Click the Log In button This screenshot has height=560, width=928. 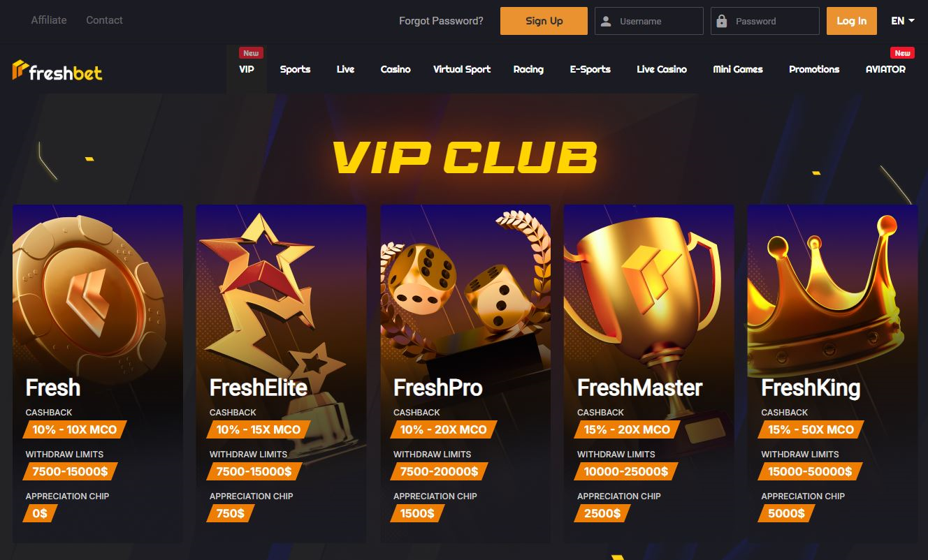coord(852,21)
